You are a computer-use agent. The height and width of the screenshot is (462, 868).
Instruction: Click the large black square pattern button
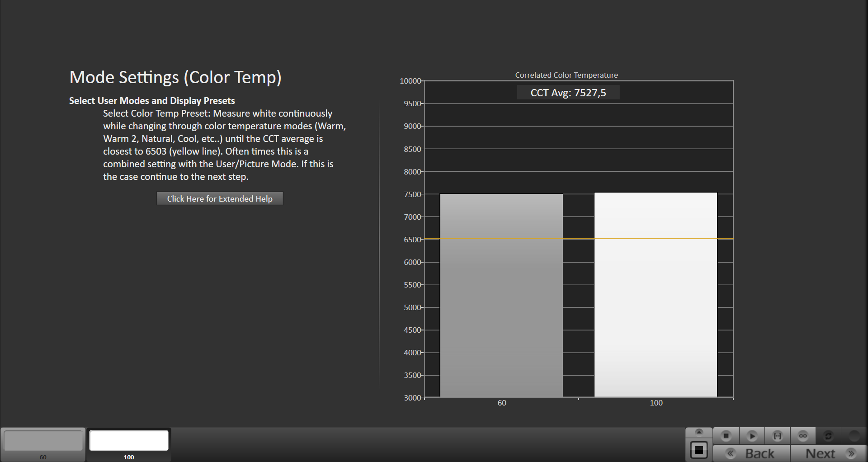[699, 450]
